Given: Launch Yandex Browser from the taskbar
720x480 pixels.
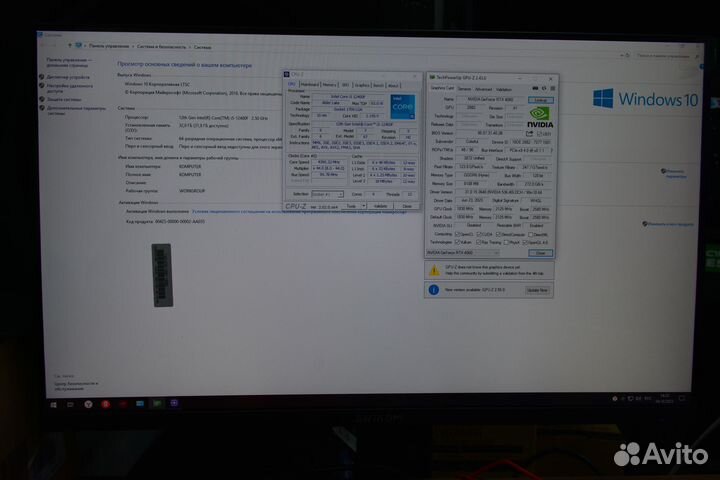Looking at the screenshot, I should tap(88, 404).
